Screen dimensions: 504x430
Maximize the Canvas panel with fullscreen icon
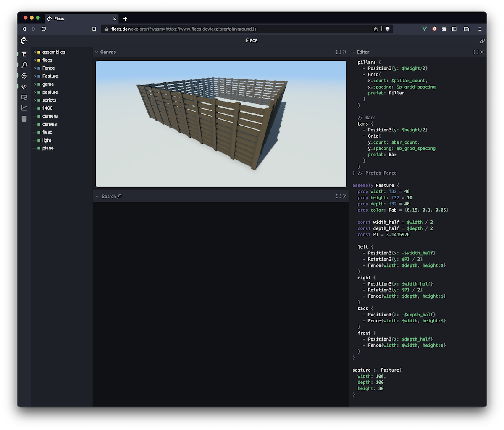pyautogui.click(x=338, y=52)
